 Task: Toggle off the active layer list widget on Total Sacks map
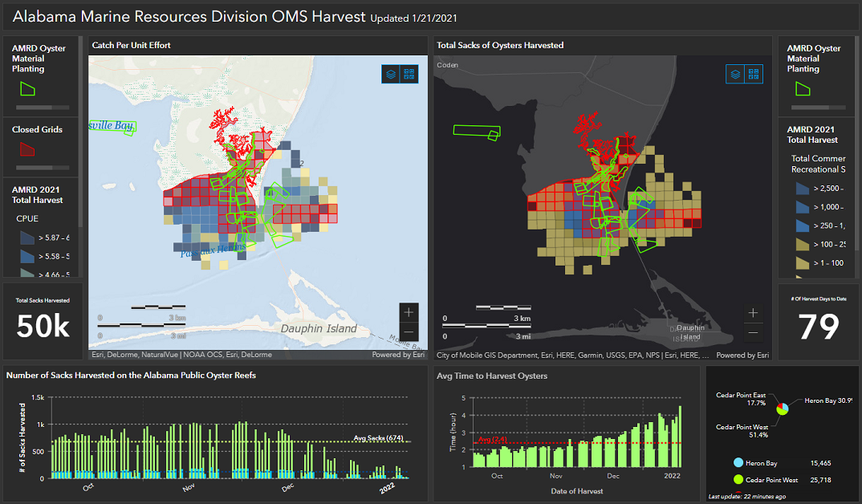click(x=734, y=72)
